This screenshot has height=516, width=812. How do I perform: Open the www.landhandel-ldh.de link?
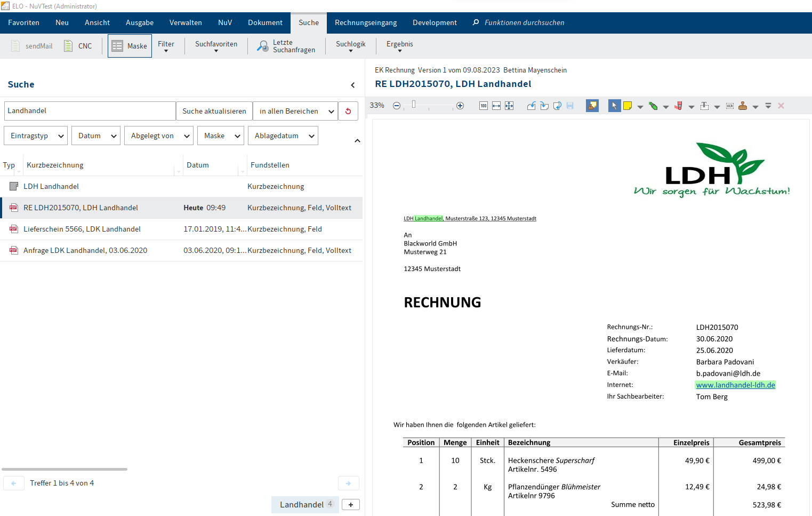click(735, 385)
